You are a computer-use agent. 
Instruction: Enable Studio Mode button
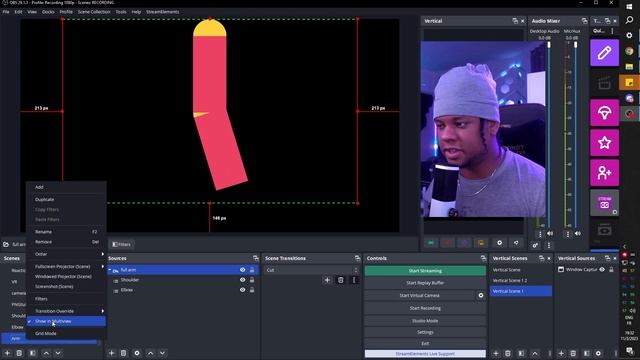click(x=425, y=321)
